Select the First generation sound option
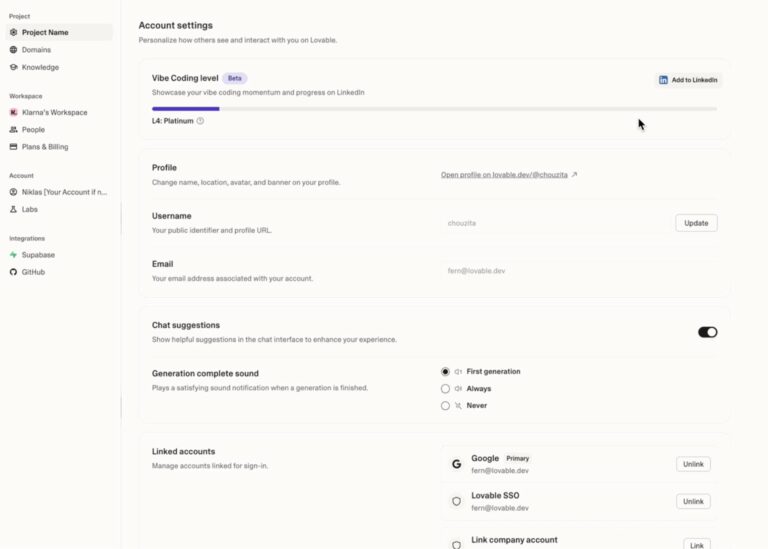The image size is (768, 549). coord(446,372)
